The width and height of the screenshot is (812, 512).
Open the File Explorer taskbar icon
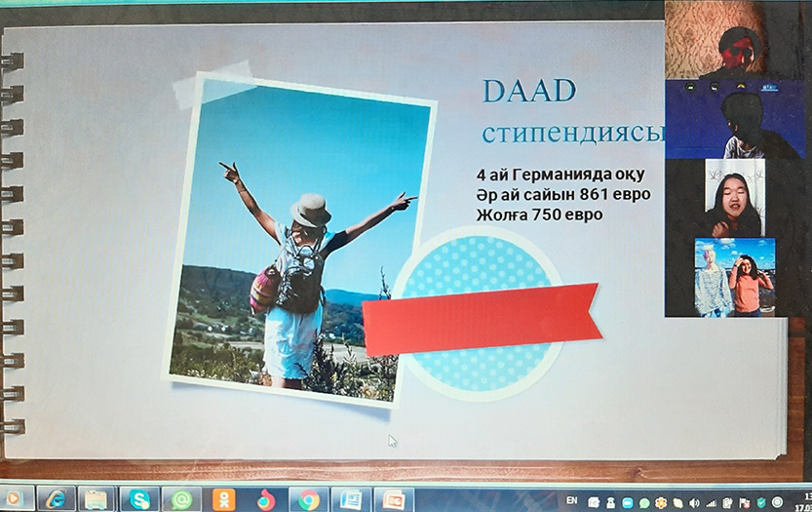[x=97, y=500]
